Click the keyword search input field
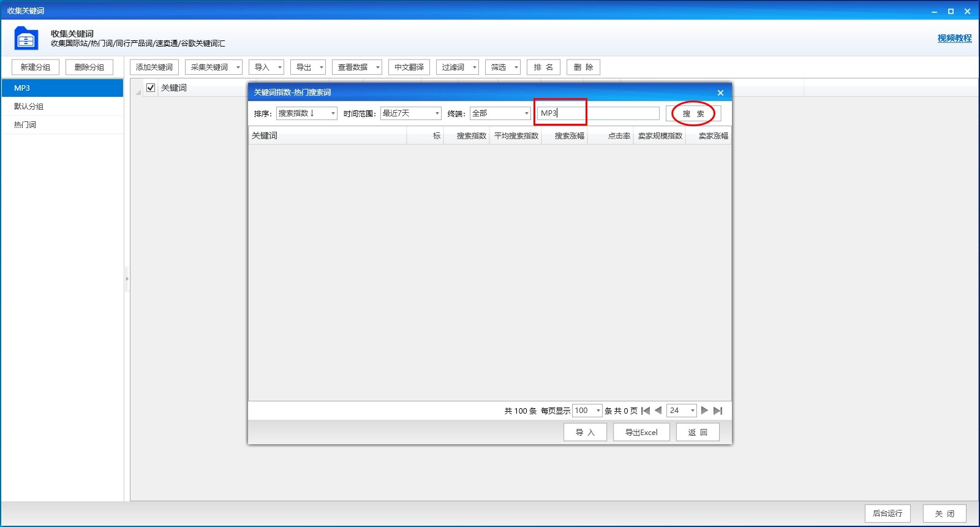This screenshot has height=527, width=980. 598,113
